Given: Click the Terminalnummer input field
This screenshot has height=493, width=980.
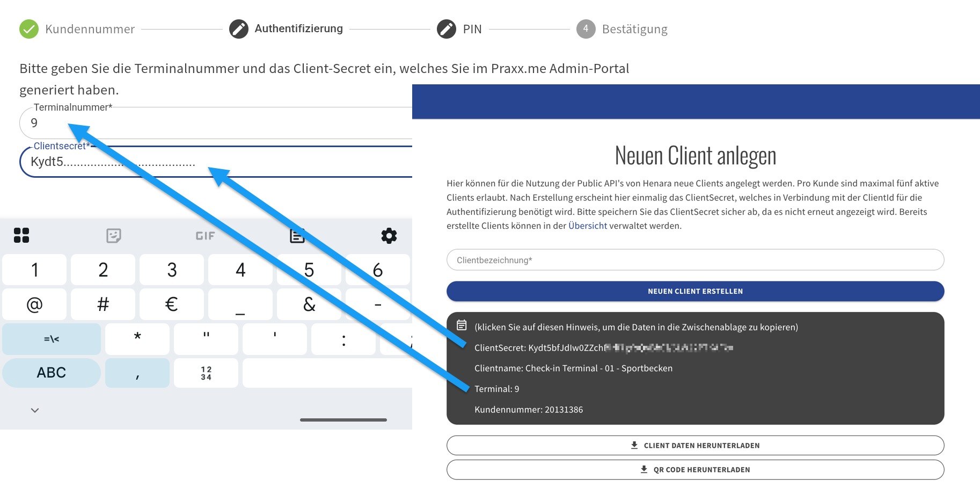Looking at the screenshot, I should (215, 123).
